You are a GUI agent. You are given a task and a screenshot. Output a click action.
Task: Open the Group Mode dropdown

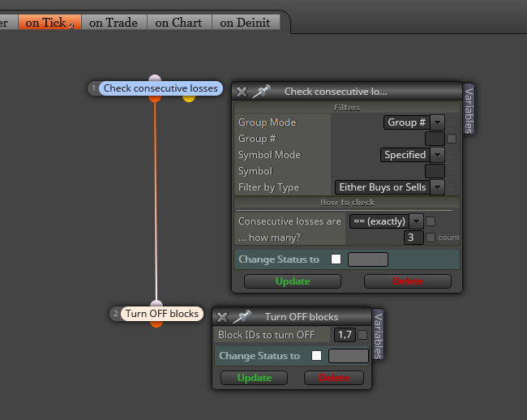click(x=414, y=122)
